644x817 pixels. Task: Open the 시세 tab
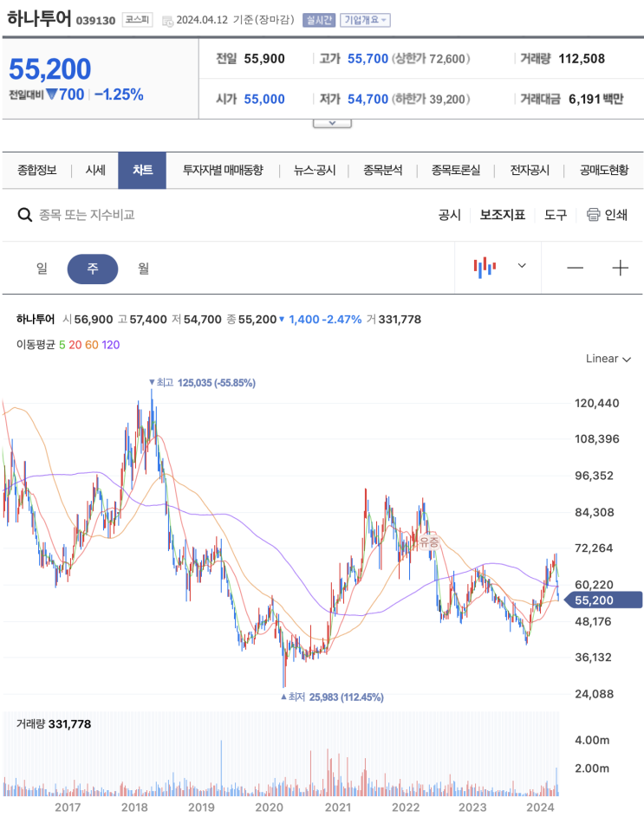(x=95, y=170)
